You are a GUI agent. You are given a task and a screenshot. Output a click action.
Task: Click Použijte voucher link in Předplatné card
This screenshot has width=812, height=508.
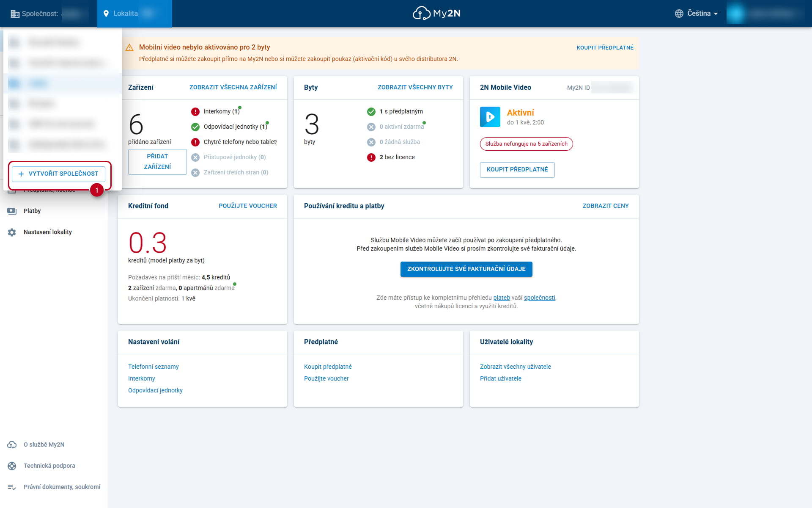pyautogui.click(x=326, y=378)
